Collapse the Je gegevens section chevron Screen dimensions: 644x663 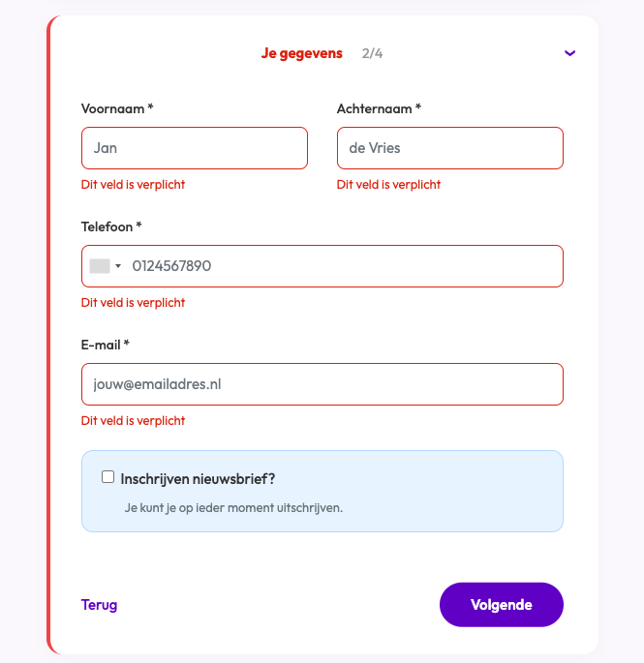point(569,53)
